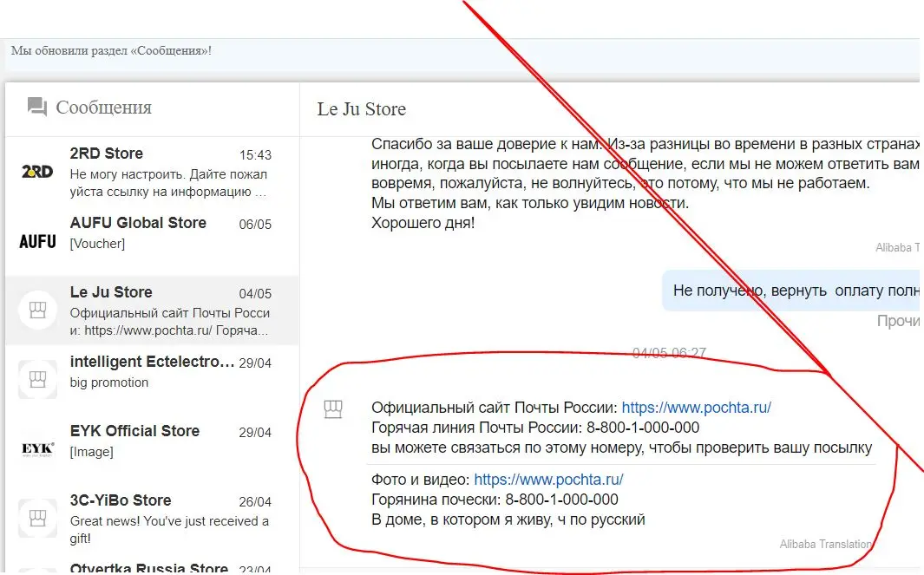This screenshot has width=924, height=575.
Task: Click the Хорошего дня! message line
Action: [423, 223]
